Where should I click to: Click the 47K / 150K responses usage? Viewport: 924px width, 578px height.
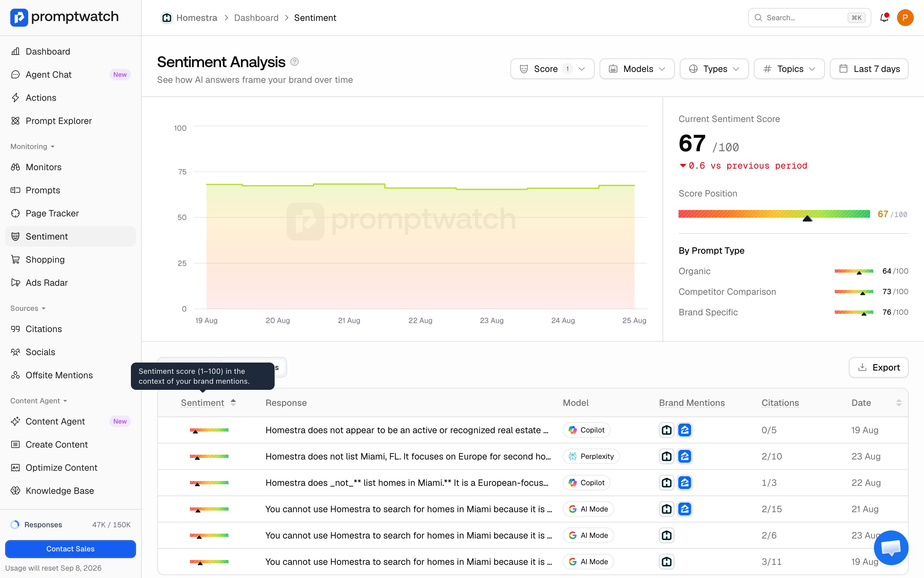click(111, 524)
